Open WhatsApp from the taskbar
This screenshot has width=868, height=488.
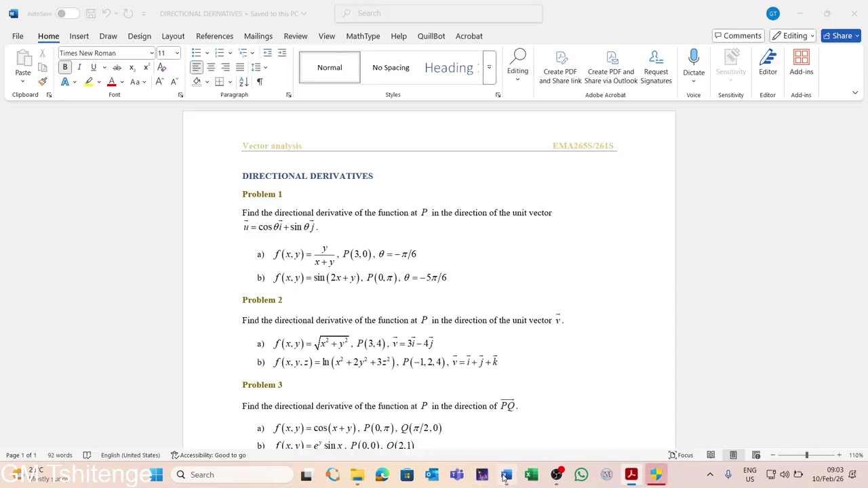pyautogui.click(x=581, y=475)
